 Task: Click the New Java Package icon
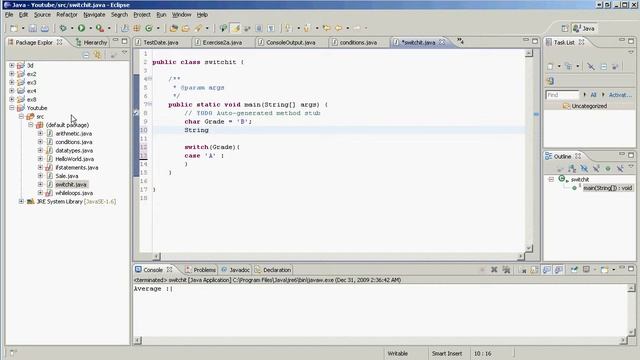pos(137,28)
